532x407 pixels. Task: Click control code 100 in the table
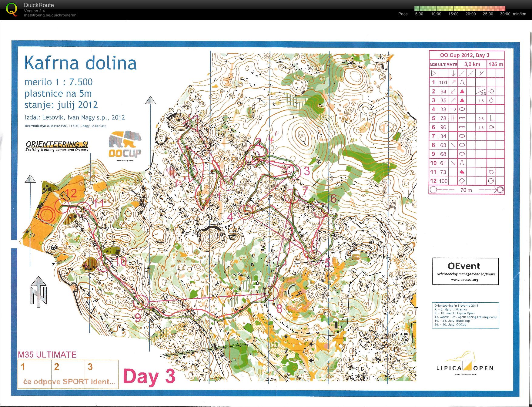443,181
